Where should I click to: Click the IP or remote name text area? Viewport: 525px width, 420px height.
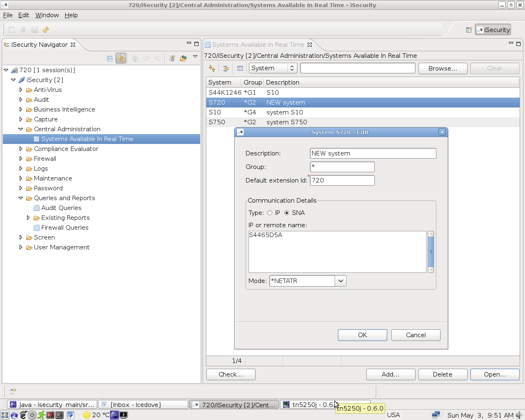(338, 252)
